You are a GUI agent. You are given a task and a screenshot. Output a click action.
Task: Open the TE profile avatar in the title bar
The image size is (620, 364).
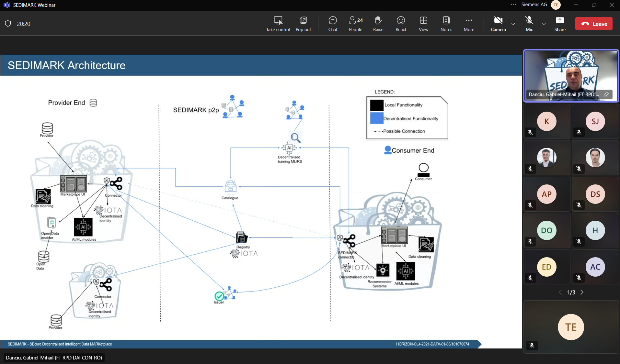[556, 5]
